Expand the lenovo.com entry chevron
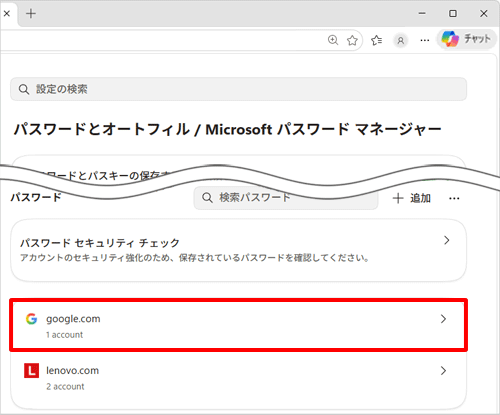The image size is (500, 415). [443, 371]
